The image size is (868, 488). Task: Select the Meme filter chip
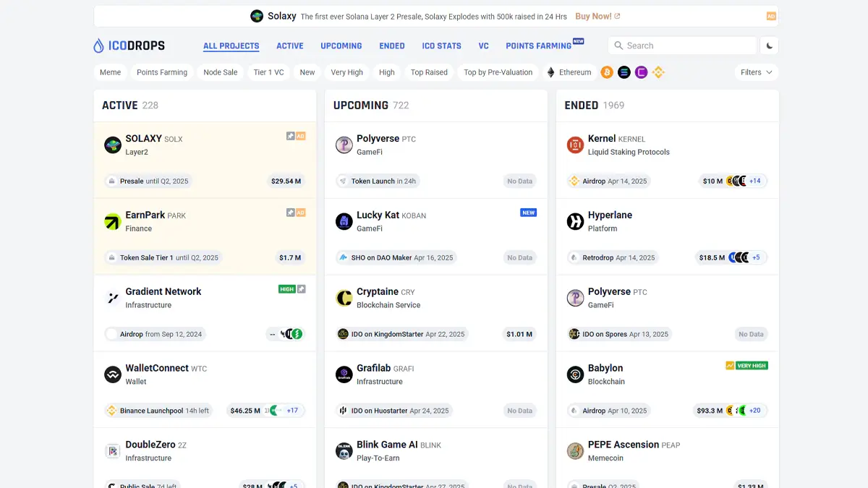(111, 72)
